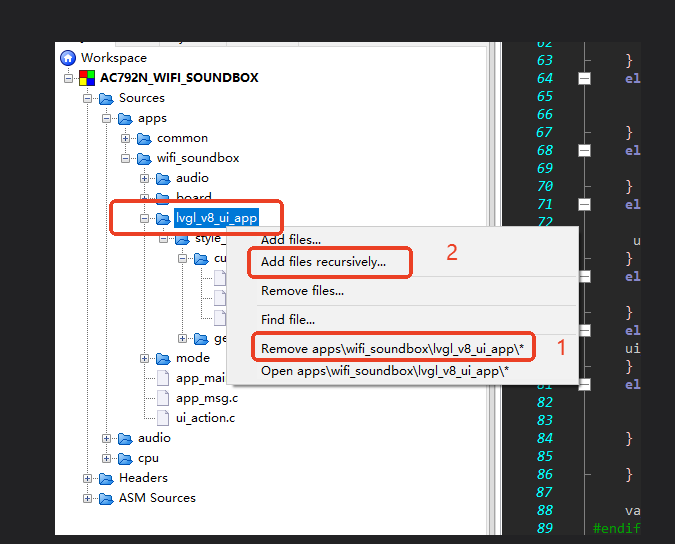675x544 pixels.
Task: Select the lvgl_v8_ui_app folder label
Action: click(x=217, y=218)
